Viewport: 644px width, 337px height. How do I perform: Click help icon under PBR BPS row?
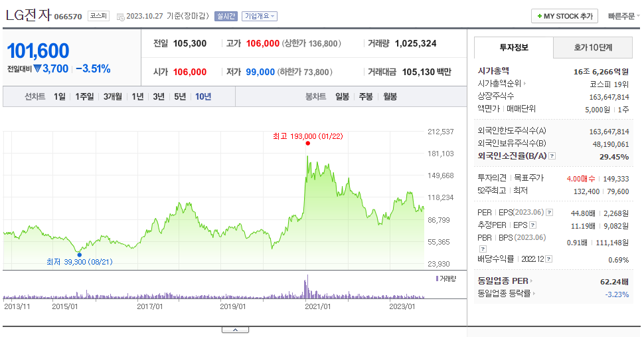[x=483, y=249]
